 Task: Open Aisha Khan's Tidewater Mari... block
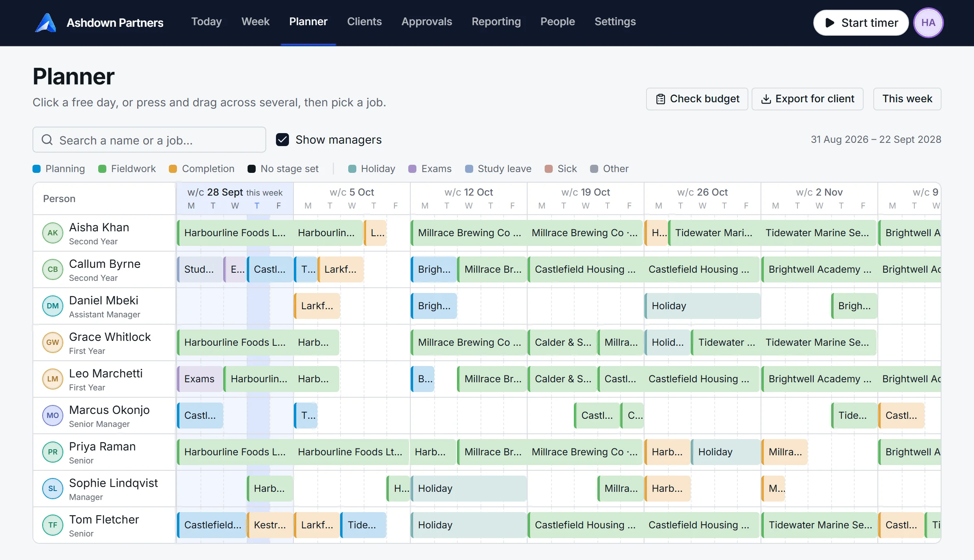click(714, 233)
